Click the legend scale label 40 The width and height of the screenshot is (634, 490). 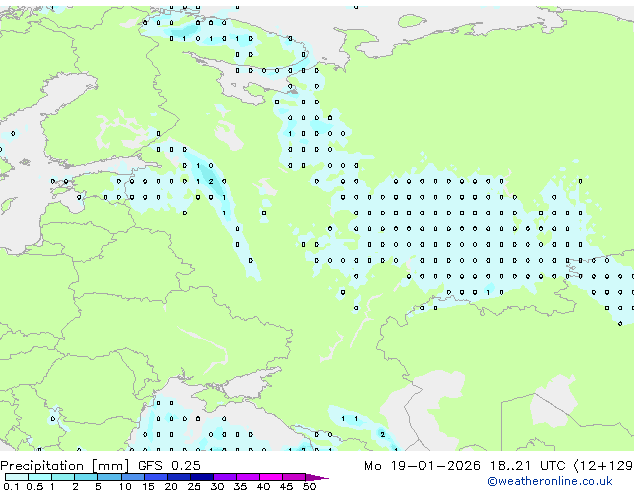pos(263,486)
